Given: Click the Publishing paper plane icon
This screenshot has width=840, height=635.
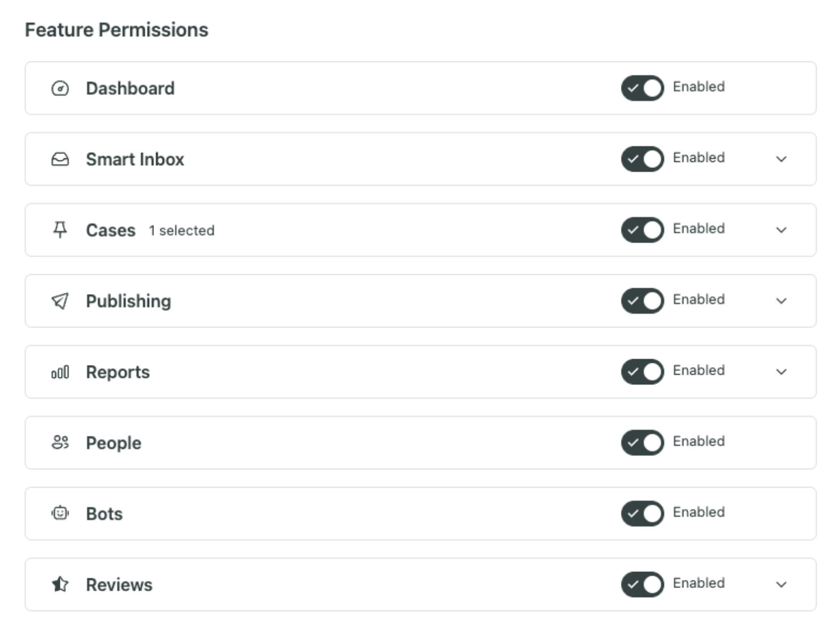Looking at the screenshot, I should point(59,301).
